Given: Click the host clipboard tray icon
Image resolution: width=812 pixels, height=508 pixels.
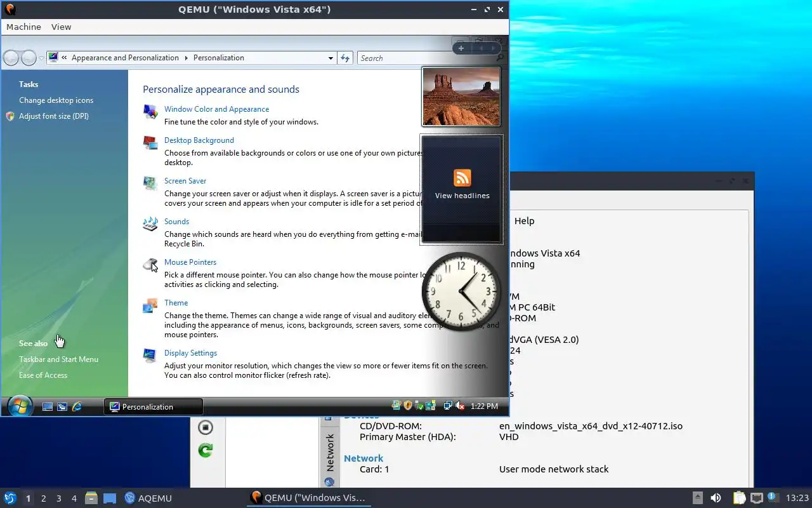Looking at the screenshot, I should (x=739, y=498).
